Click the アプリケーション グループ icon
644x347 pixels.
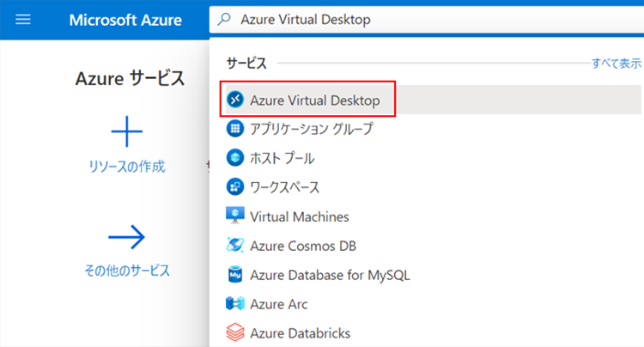(234, 129)
